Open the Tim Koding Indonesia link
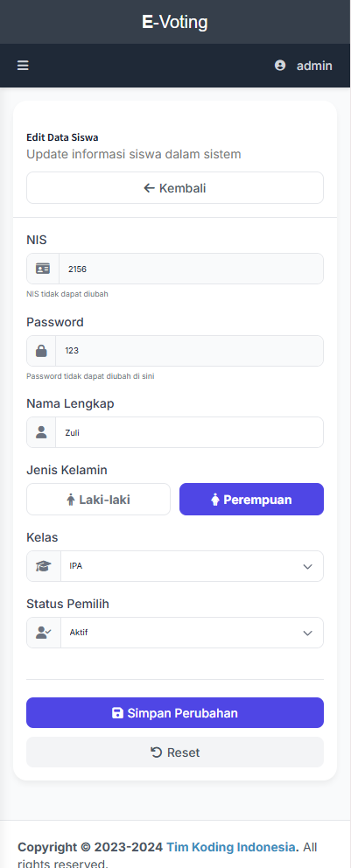The width and height of the screenshot is (351, 868). pyautogui.click(x=231, y=847)
